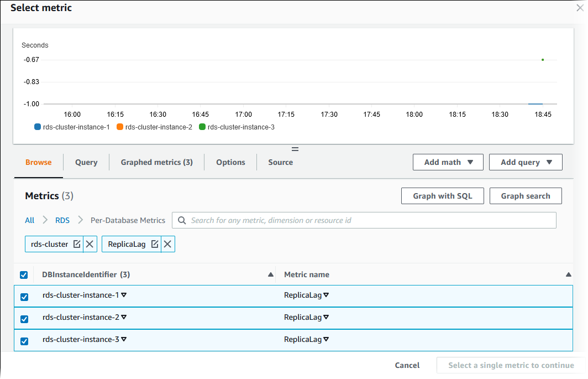Click inside the metric search field
The image size is (588, 379).
332,220
